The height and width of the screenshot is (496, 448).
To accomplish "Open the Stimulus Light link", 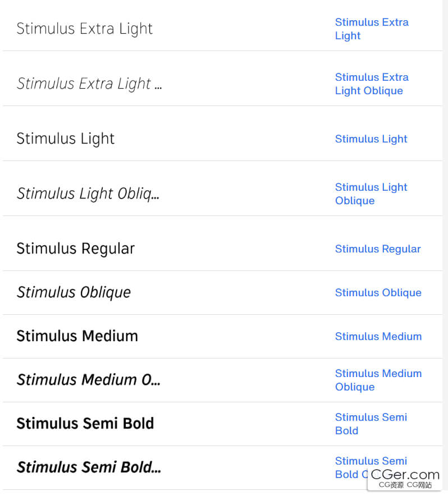I will 371,139.
